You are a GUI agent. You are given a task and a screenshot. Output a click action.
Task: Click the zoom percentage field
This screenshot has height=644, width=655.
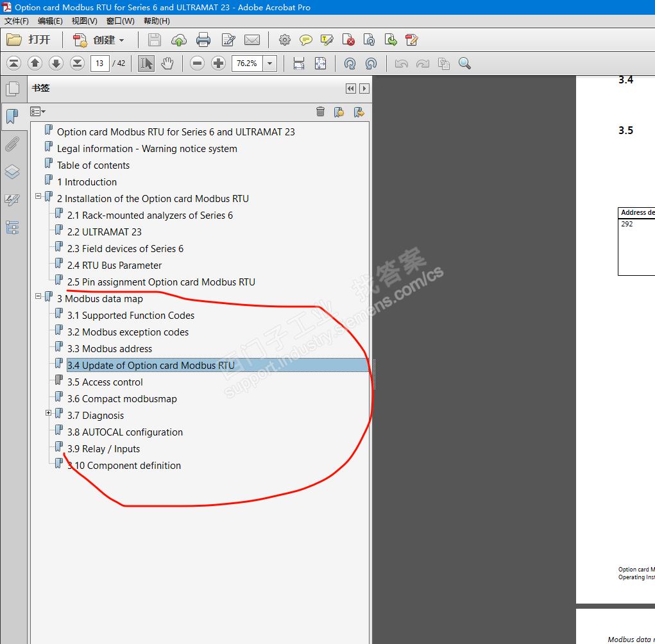click(x=247, y=64)
